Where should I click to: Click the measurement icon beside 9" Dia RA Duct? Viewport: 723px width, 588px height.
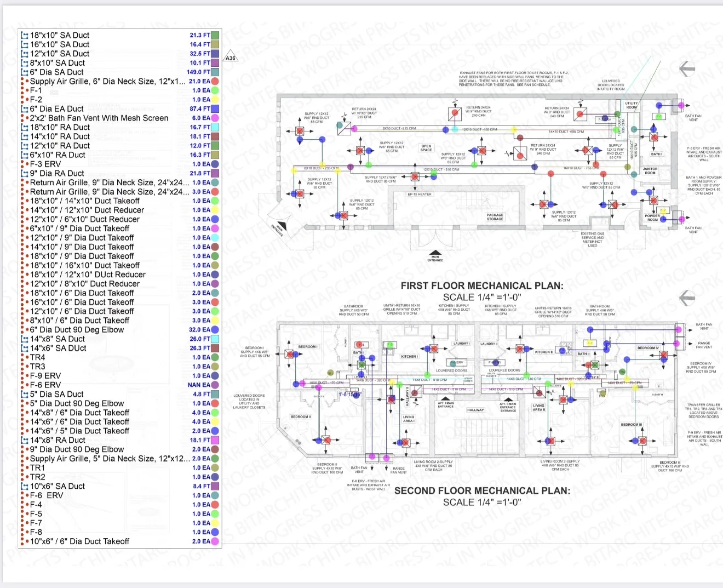click(24, 173)
